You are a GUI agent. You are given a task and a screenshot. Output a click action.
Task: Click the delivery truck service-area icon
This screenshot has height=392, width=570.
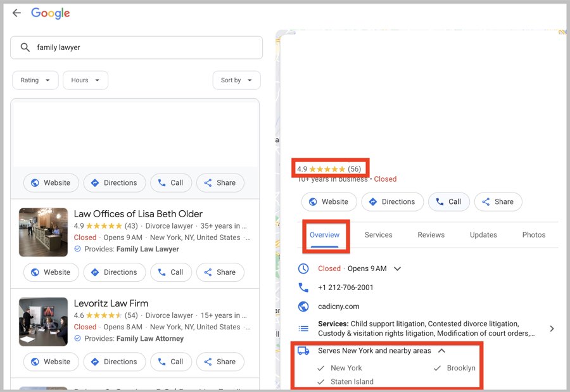303,351
